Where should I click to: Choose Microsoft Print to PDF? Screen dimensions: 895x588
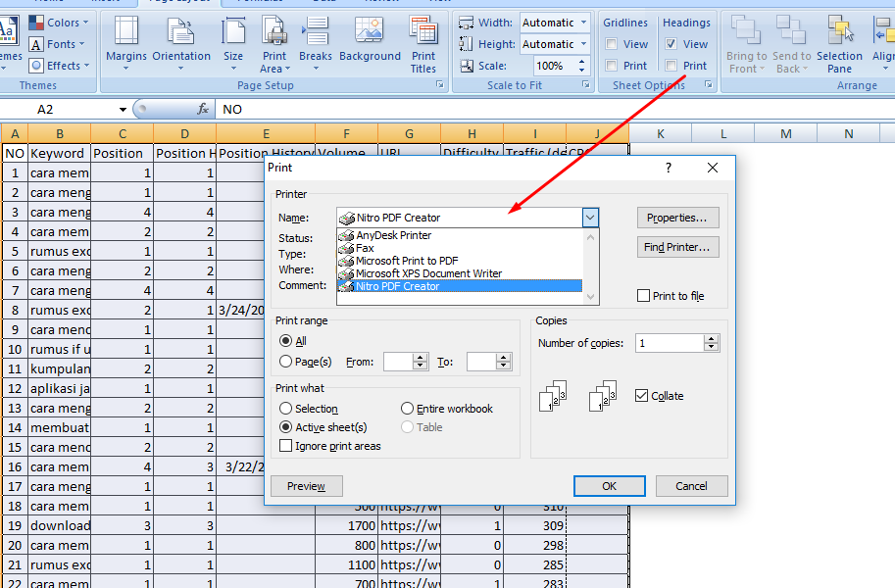[x=460, y=261]
